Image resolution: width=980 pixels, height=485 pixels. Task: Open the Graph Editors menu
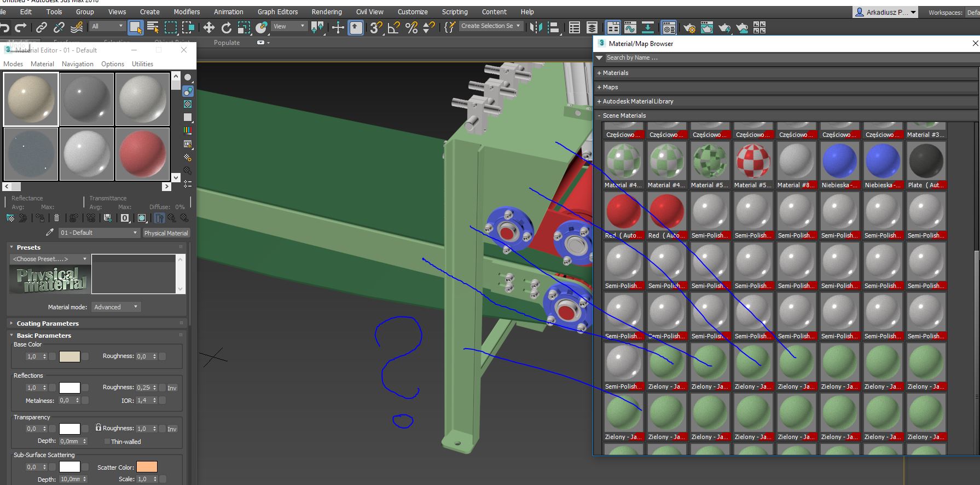(x=277, y=11)
